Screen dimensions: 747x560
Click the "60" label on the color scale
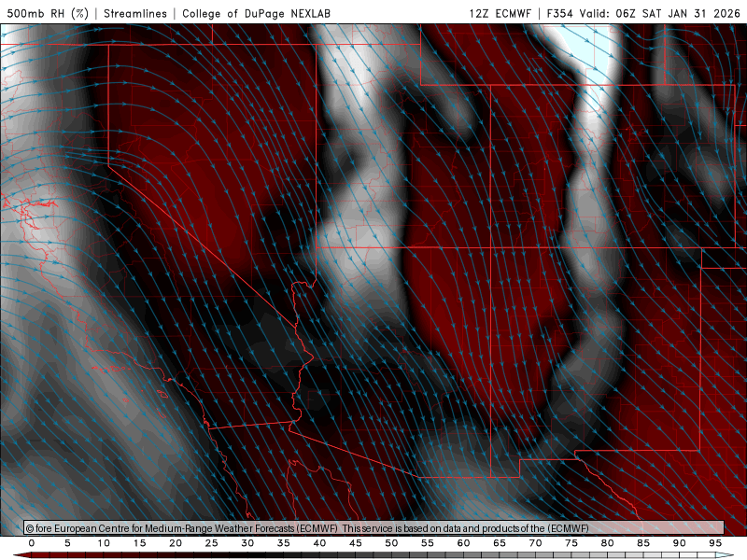(x=463, y=543)
